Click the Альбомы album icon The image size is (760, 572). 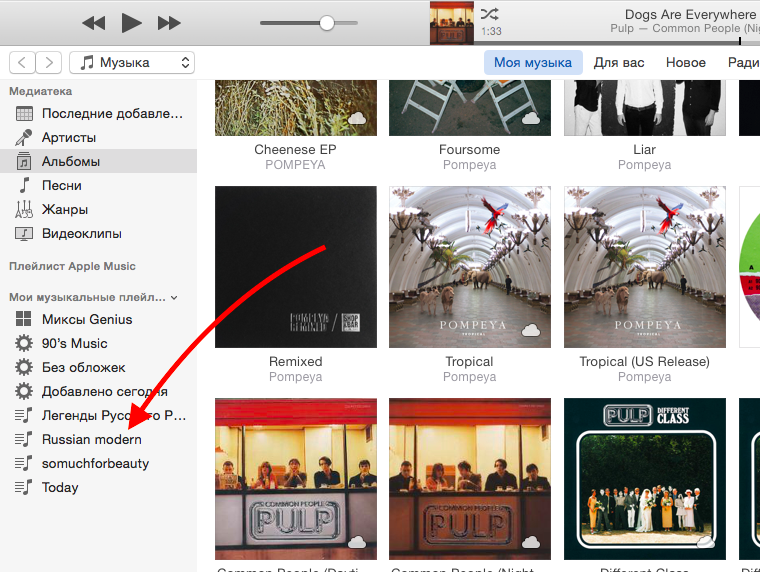click(24, 161)
